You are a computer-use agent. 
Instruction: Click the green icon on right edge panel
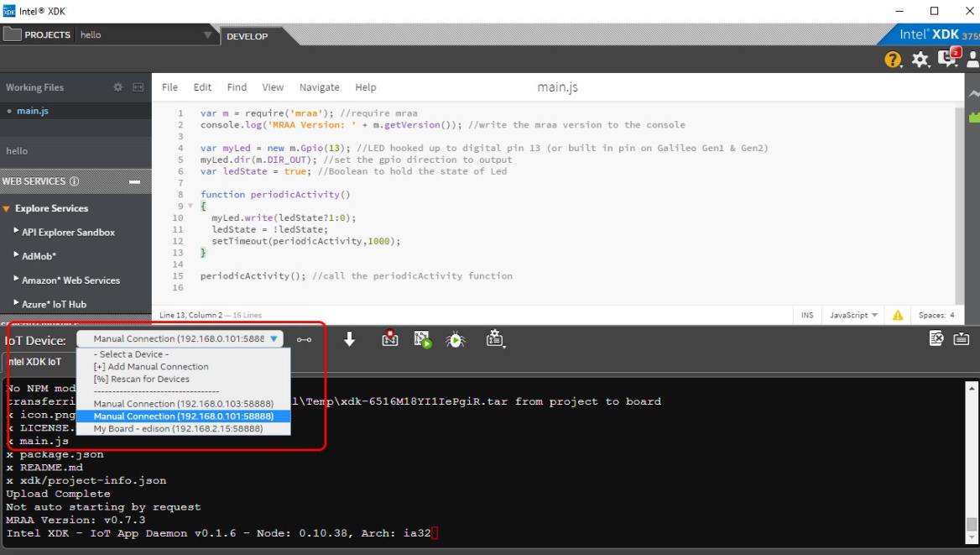click(x=974, y=117)
